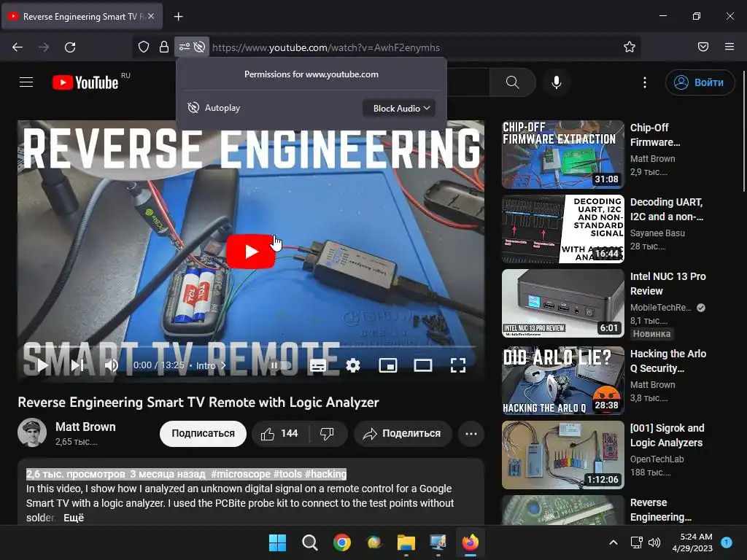The height and width of the screenshot is (560, 747).
Task: Switch to theater mode
Action: click(422, 365)
